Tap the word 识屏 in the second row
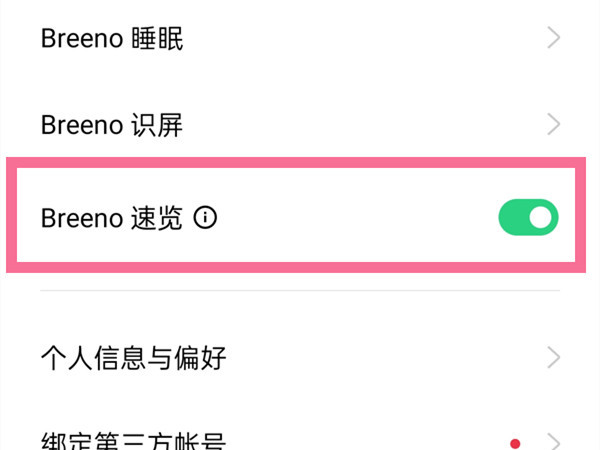 (x=159, y=126)
